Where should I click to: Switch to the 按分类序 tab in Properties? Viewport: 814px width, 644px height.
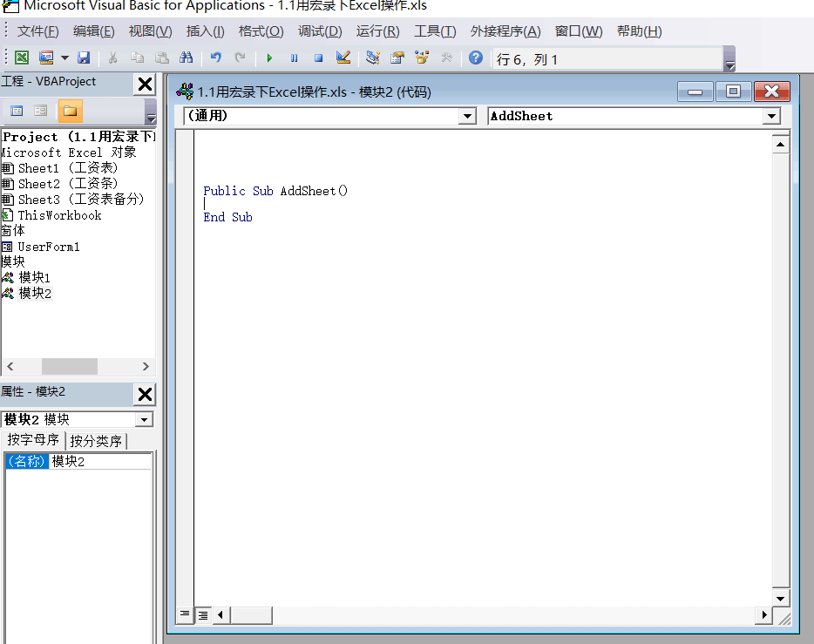click(96, 440)
